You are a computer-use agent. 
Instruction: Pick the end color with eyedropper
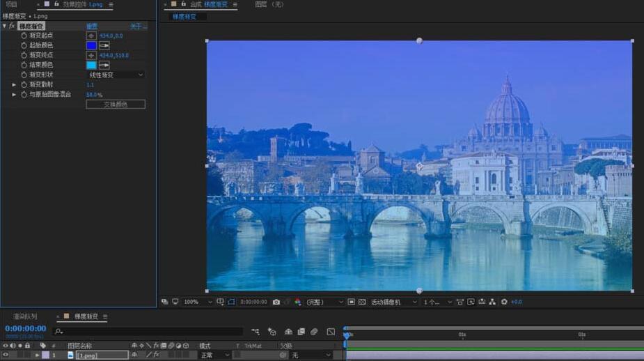(104, 65)
